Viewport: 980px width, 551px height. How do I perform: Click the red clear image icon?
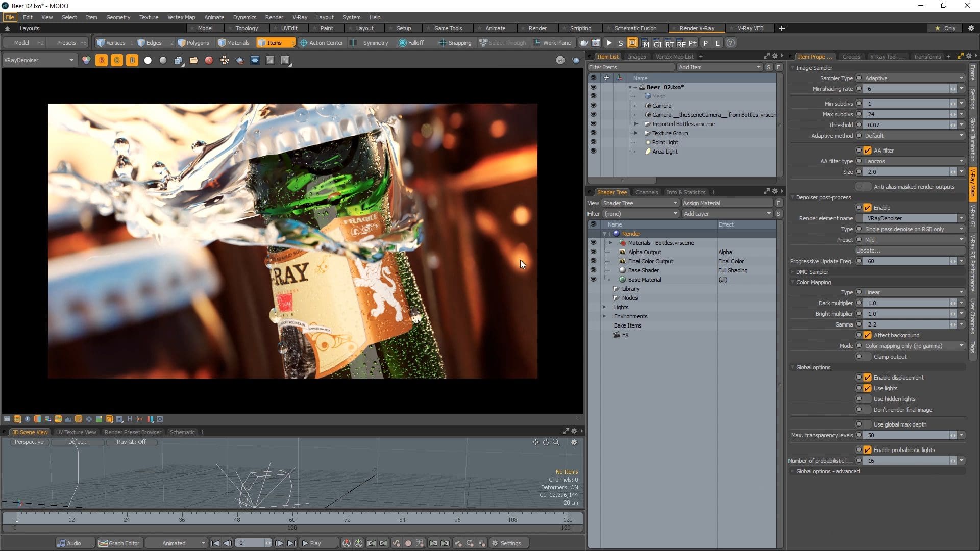(209, 60)
